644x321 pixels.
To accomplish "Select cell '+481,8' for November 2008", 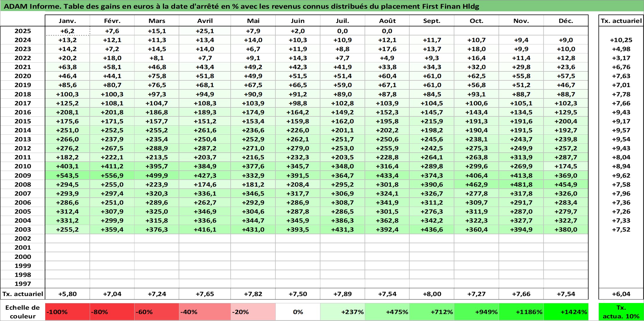I will [521, 185].
